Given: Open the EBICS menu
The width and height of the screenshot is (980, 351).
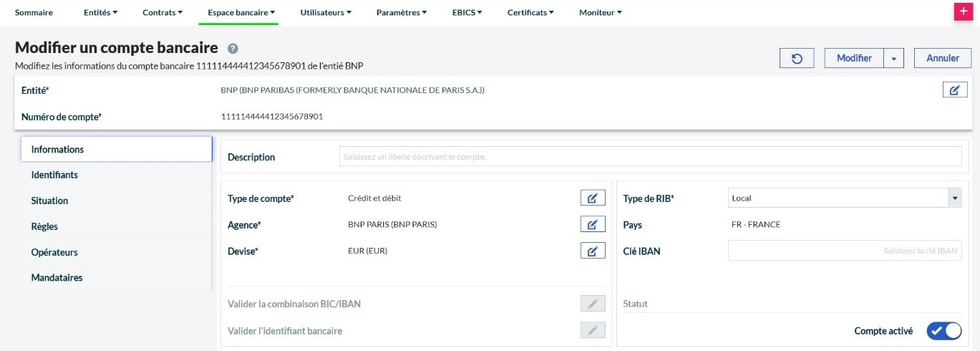Looking at the screenshot, I should (x=467, y=13).
